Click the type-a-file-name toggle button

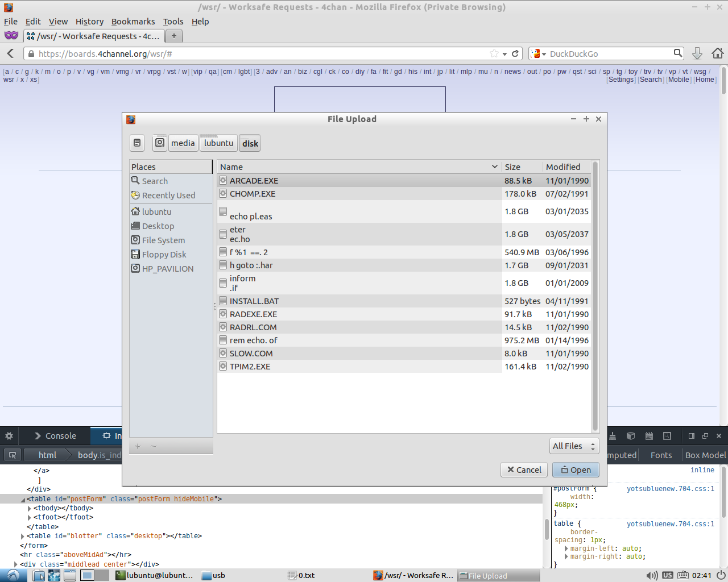tap(137, 143)
